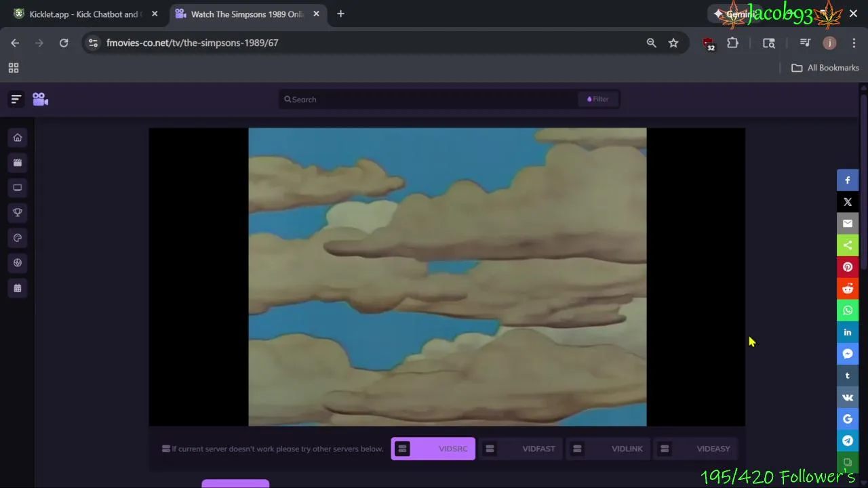Open the calendar sidebar icon

point(18,288)
